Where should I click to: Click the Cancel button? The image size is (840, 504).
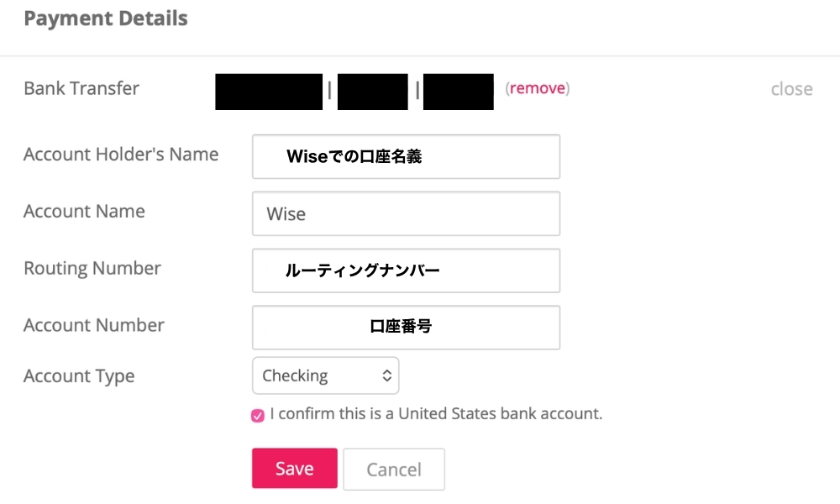(x=394, y=468)
